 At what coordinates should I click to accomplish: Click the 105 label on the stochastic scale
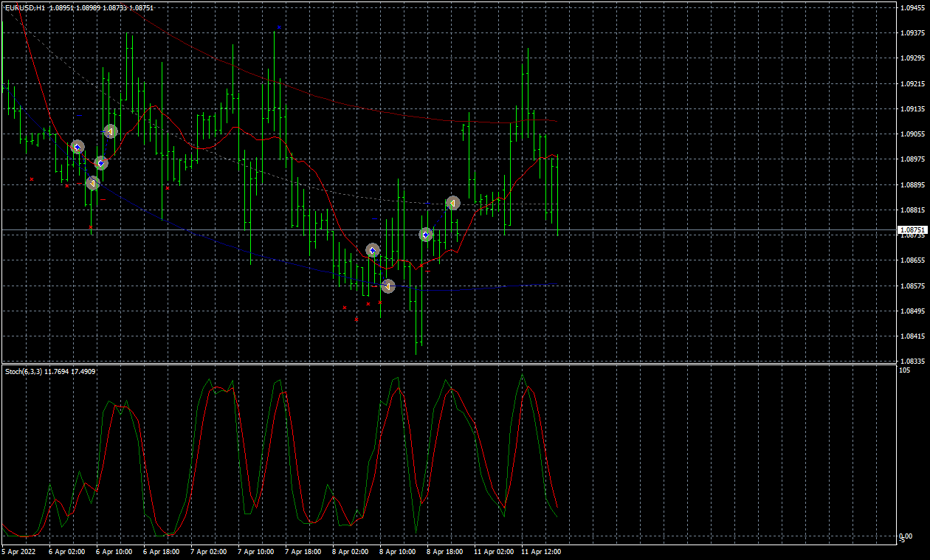905,370
